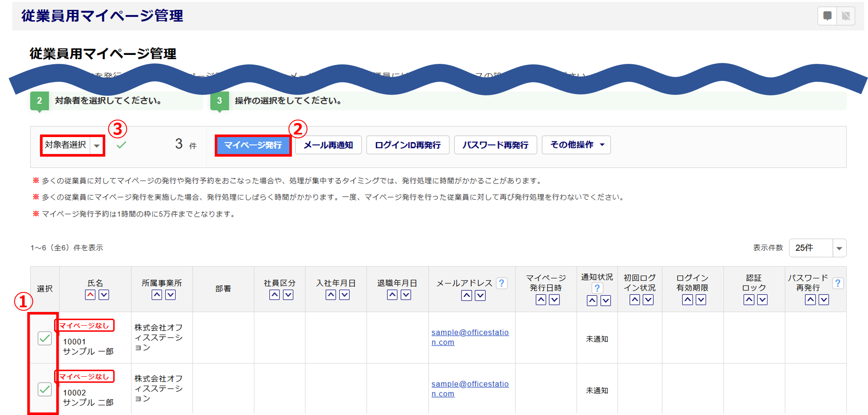
Task: Click the chat comment icon in header
Action: pos(827,16)
